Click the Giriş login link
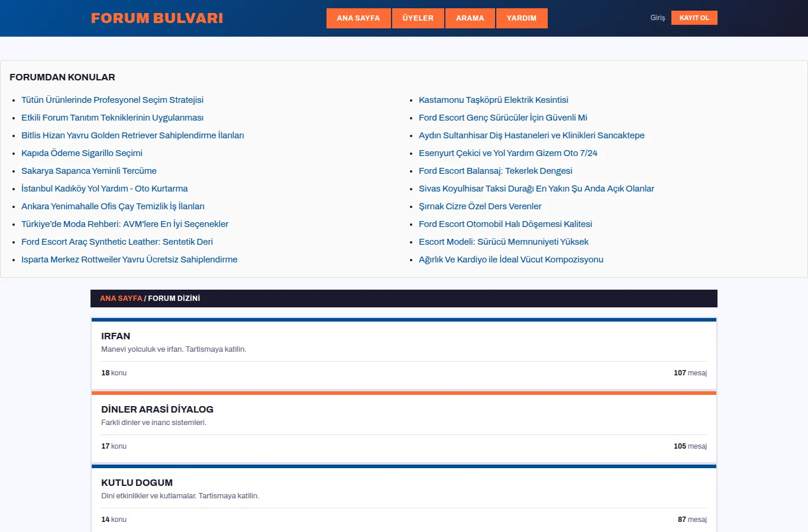 click(x=658, y=18)
